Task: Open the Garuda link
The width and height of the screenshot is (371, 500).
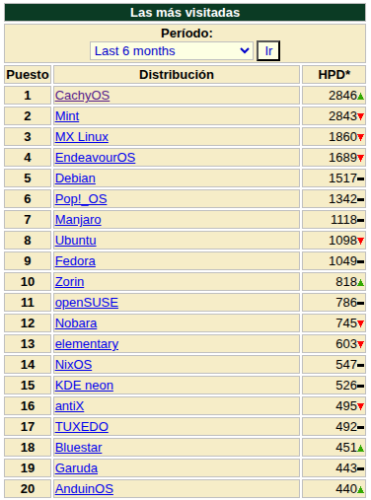Action: [x=76, y=468]
